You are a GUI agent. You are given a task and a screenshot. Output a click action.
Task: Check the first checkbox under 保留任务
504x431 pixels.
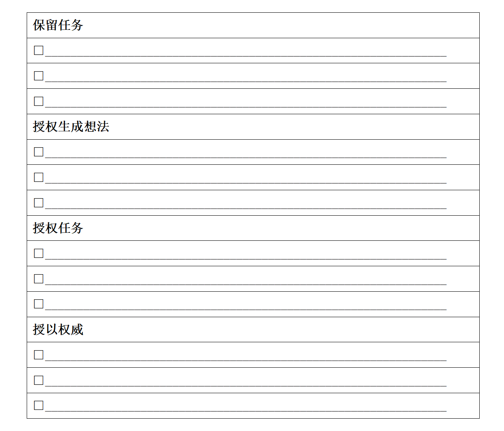click(39, 51)
